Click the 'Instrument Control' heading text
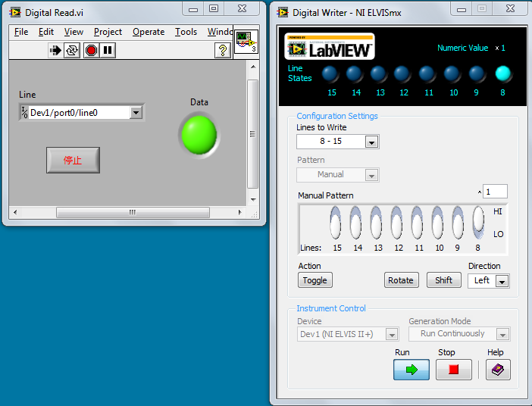 331,308
